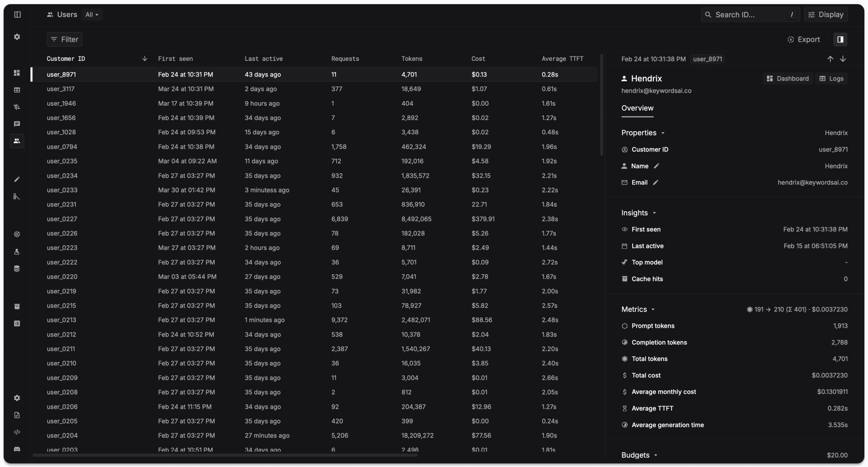Viewport: 868px width, 467px height.
Task: Open the datasets database icon in sidebar
Action: click(x=17, y=269)
